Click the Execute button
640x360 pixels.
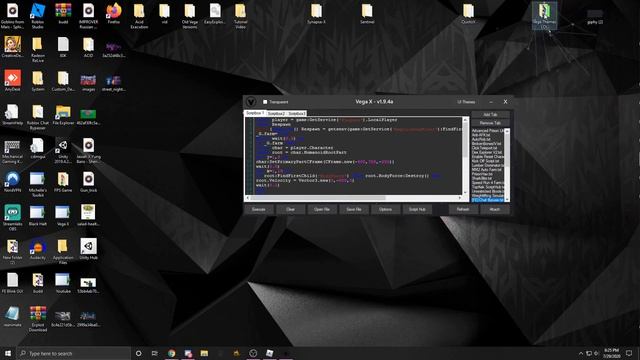click(x=258, y=209)
